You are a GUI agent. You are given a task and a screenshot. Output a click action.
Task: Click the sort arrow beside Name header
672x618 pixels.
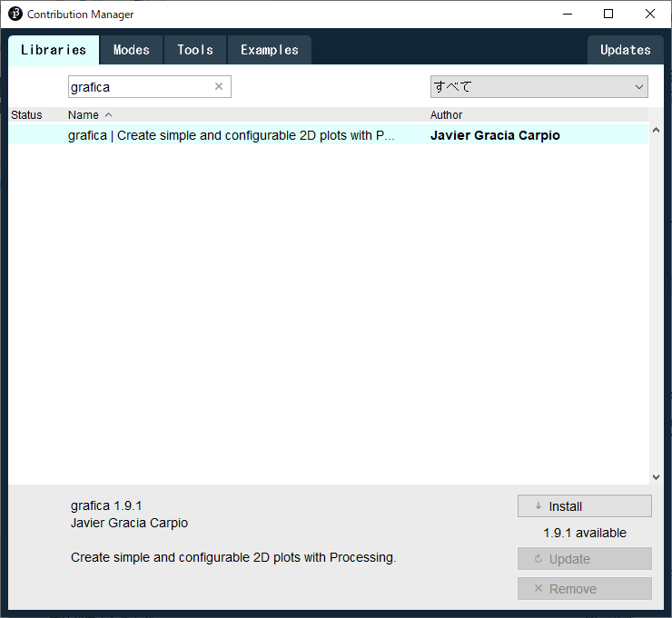tap(109, 115)
